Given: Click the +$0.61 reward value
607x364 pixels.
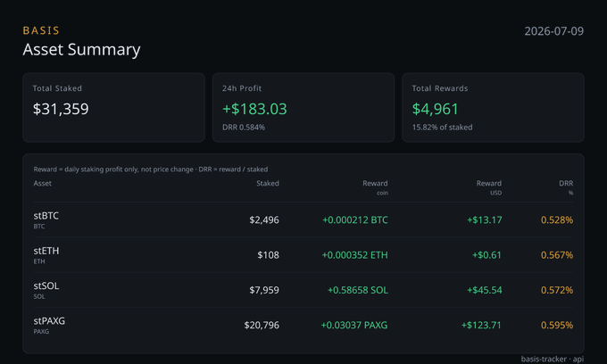Looking at the screenshot, I should coord(486,255).
